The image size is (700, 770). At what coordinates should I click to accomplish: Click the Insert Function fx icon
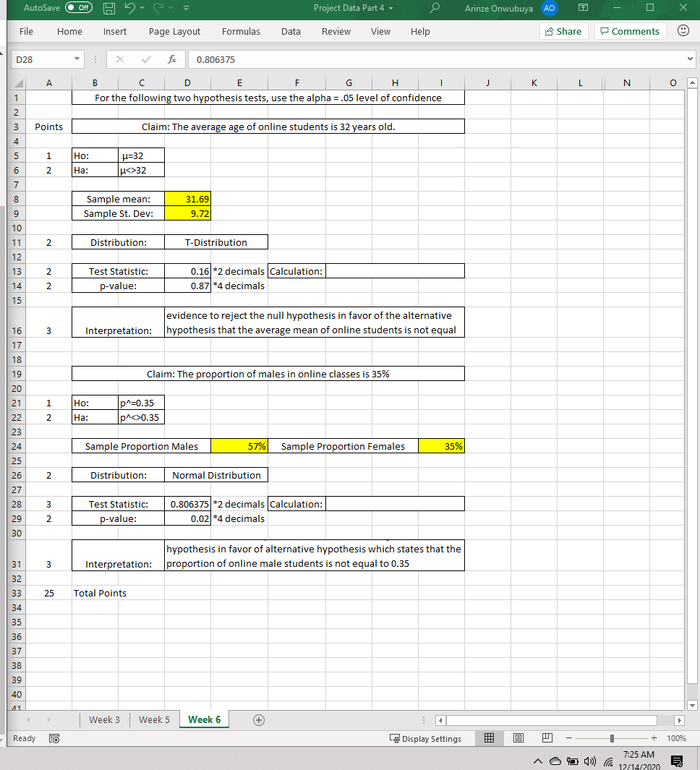coord(172,59)
